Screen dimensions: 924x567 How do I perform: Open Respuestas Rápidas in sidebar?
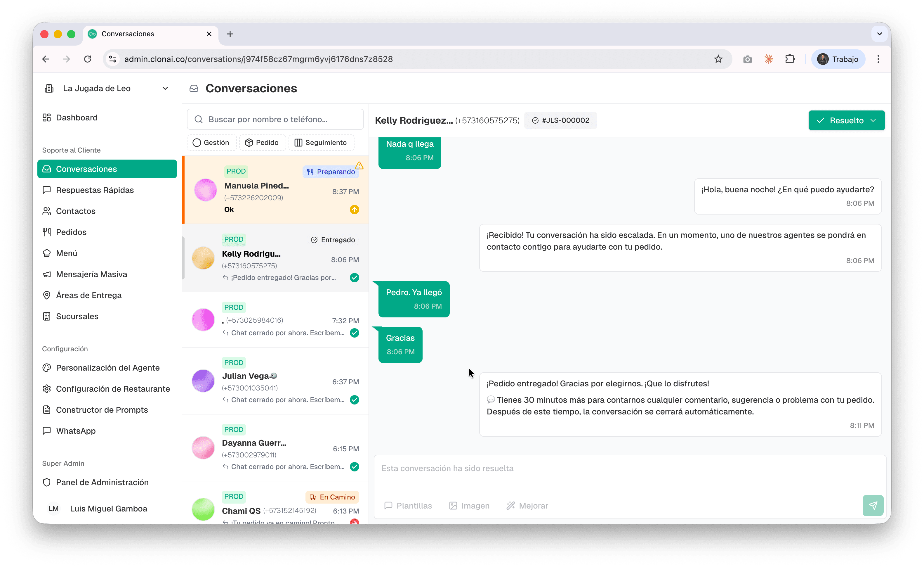coord(107,190)
